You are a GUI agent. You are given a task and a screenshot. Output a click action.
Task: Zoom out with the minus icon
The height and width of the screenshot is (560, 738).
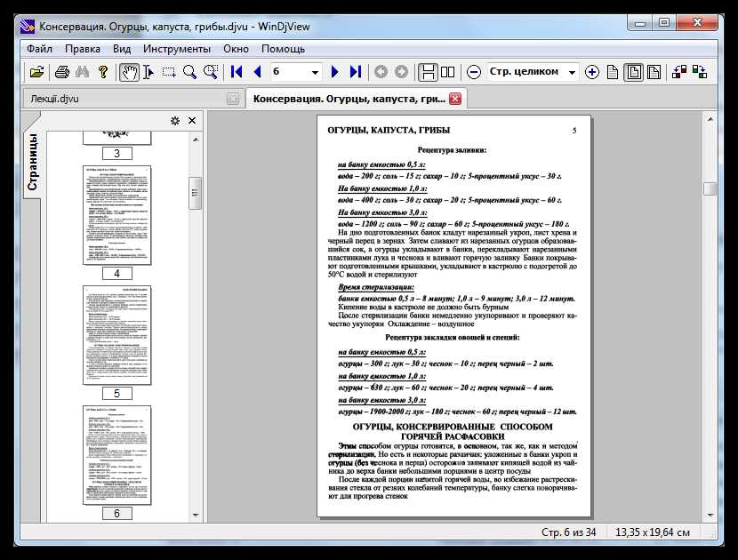point(474,72)
